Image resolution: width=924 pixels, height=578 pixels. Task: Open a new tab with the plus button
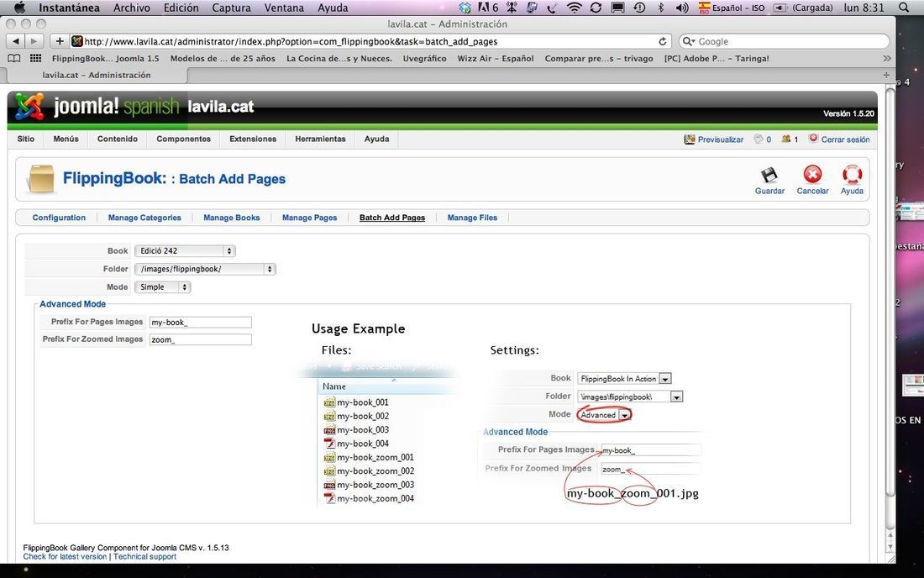click(x=885, y=75)
